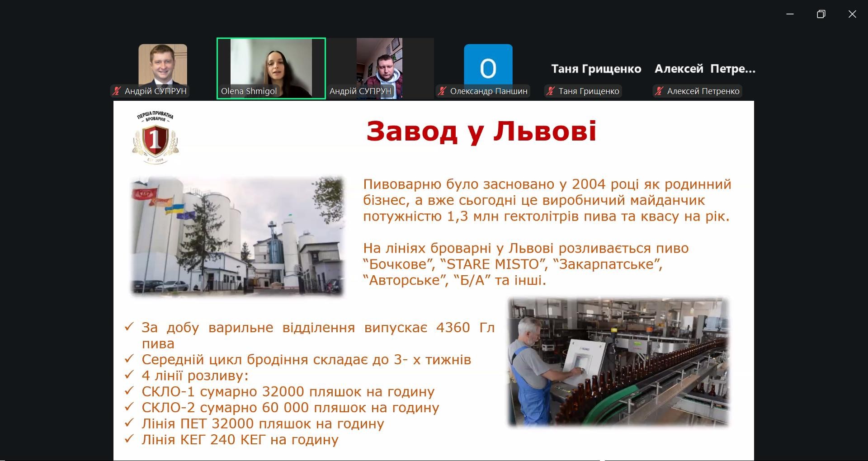Viewport: 868px width, 461px height.
Task: Minimize the meeting window
Action: [x=790, y=14]
